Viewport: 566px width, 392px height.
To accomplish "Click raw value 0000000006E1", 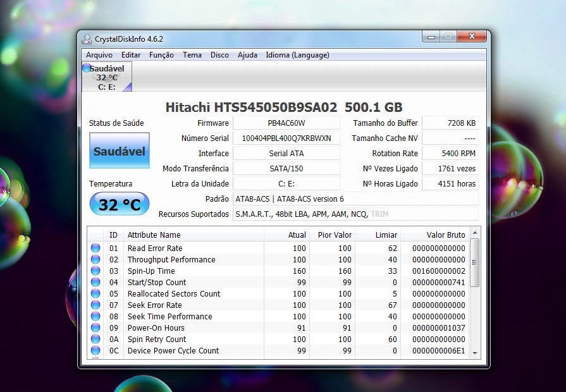I will [x=439, y=350].
